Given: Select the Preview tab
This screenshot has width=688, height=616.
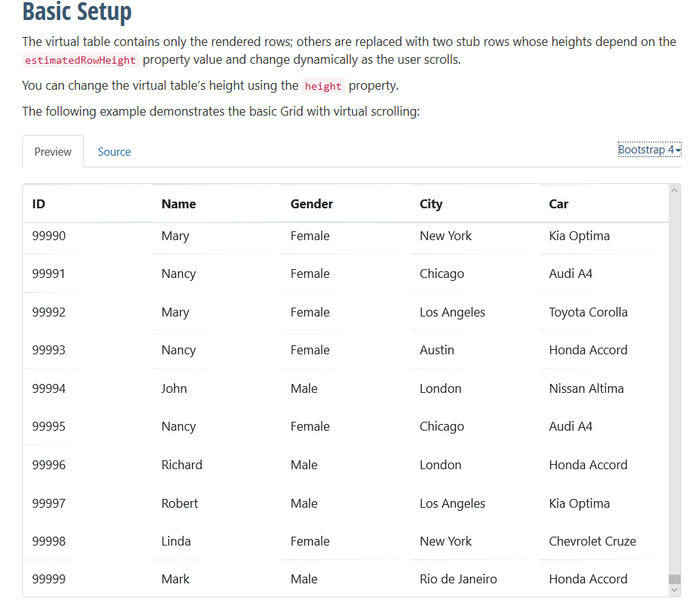Looking at the screenshot, I should pos(53,152).
